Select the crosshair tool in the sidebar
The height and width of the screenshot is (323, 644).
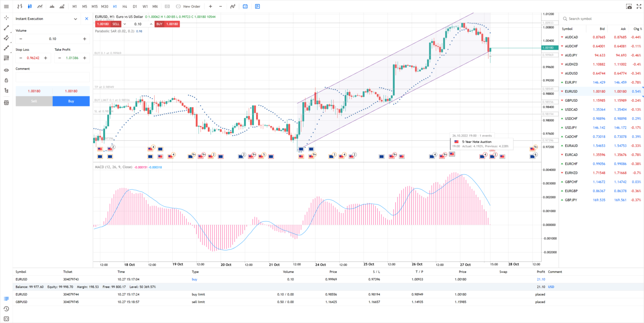[6, 18]
